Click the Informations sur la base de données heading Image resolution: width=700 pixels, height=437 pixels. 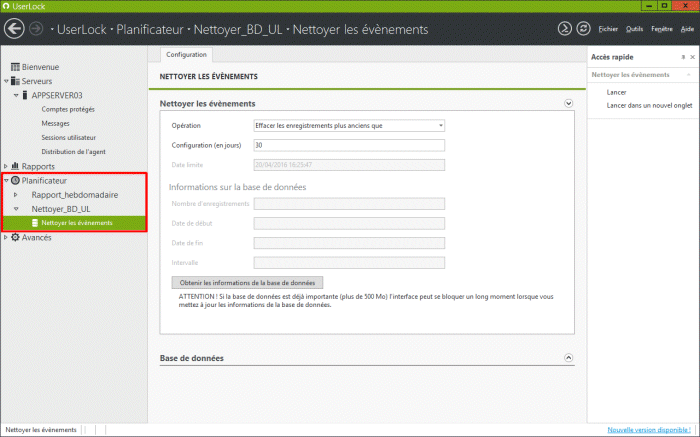(238, 187)
